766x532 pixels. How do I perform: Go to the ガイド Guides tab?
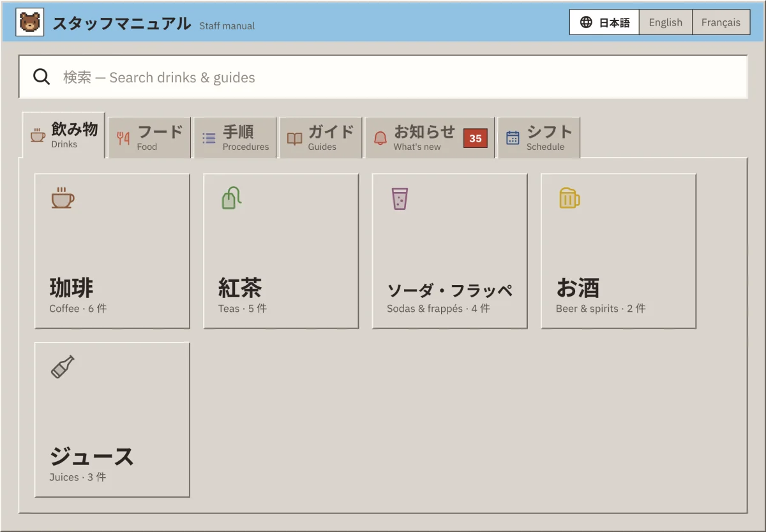(x=320, y=138)
